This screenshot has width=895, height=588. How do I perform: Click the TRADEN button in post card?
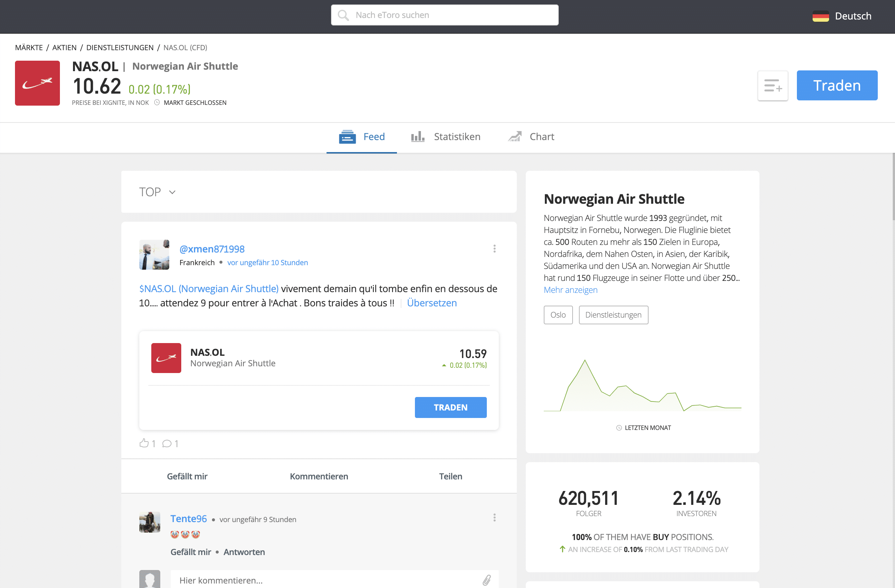(x=451, y=407)
